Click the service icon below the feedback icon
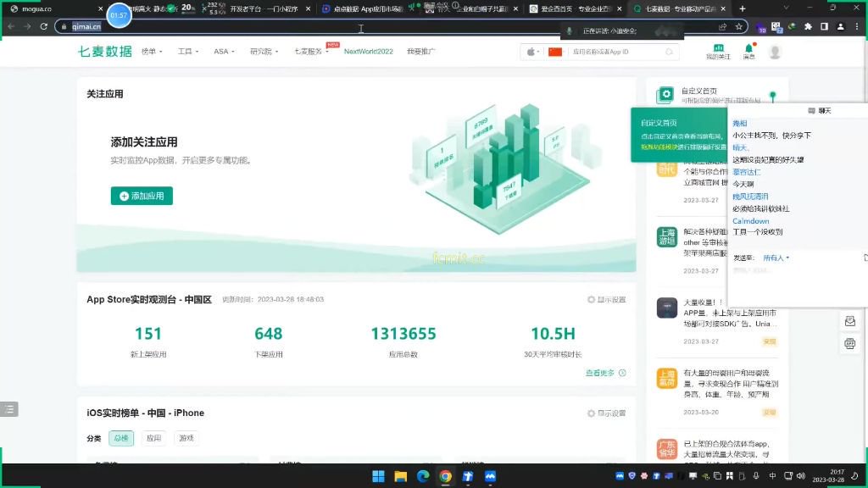 pyautogui.click(x=849, y=344)
